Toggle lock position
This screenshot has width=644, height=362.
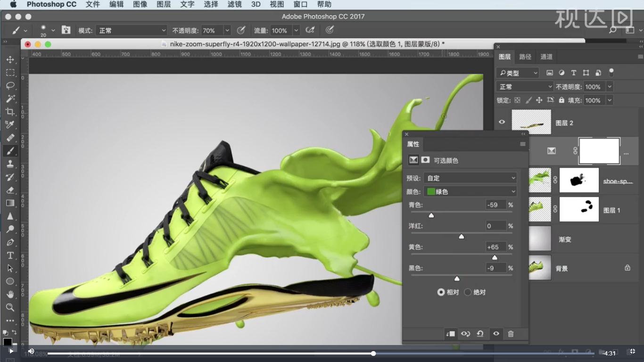pyautogui.click(x=539, y=100)
